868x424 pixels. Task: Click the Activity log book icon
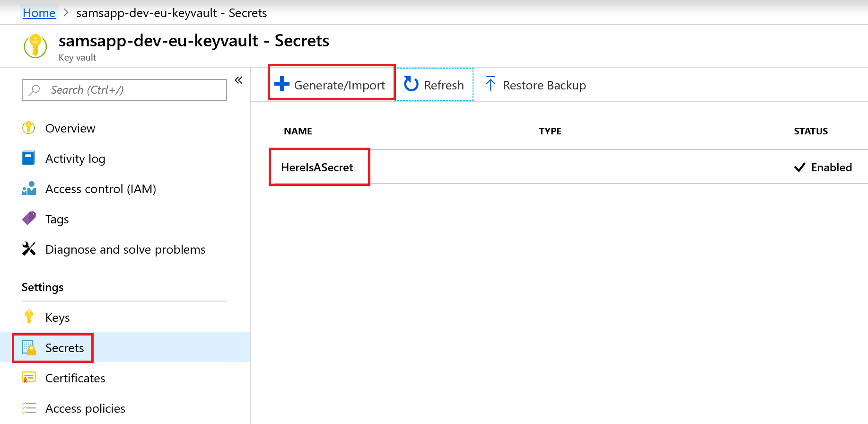29,158
